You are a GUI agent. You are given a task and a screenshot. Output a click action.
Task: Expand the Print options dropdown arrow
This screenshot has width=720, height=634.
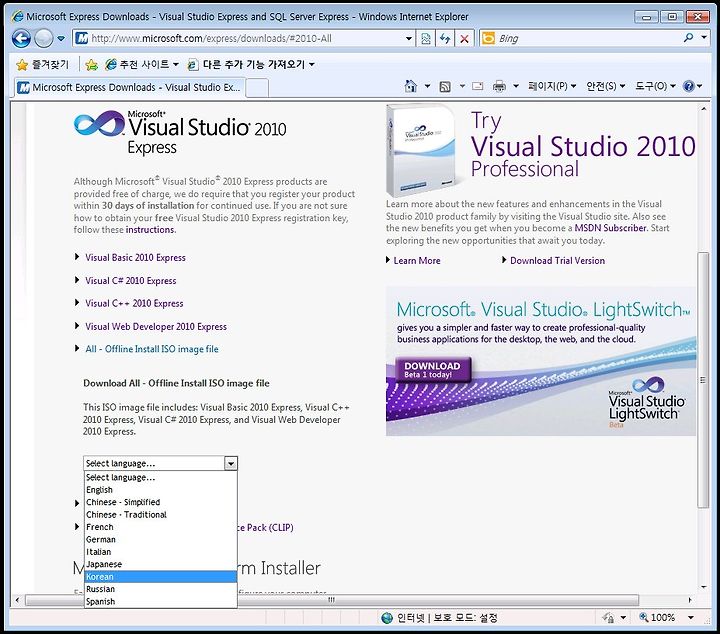pos(516,86)
